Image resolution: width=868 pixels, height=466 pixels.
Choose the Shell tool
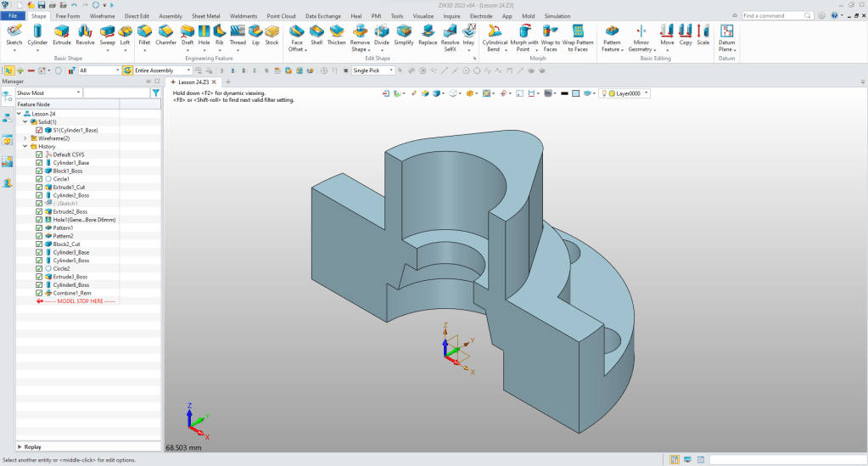pos(316,34)
